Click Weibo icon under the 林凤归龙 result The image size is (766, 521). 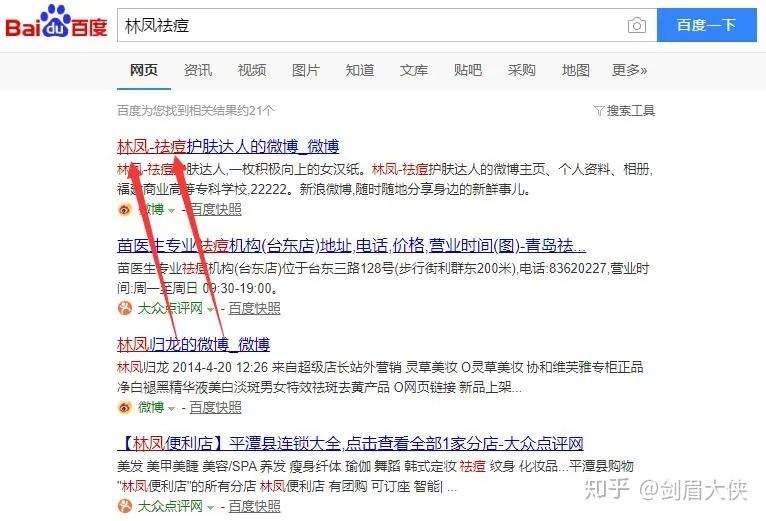click(x=125, y=407)
